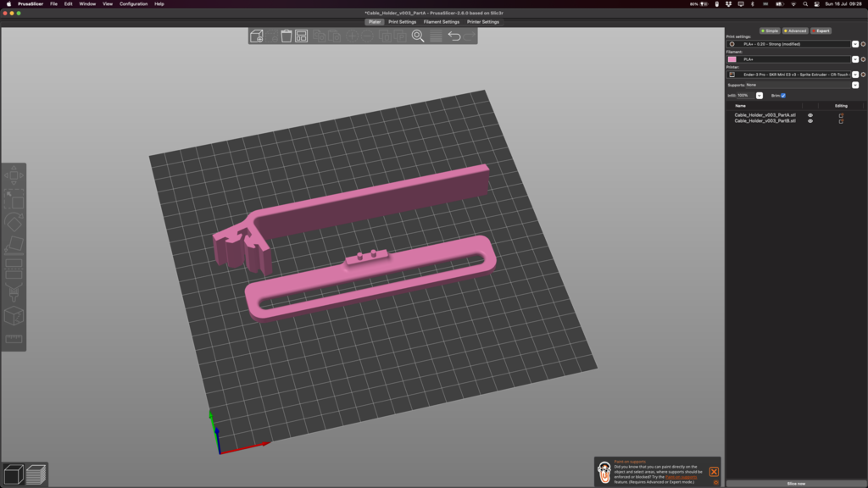Toggle the Brim checkbox
The image size is (868, 488).
(783, 96)
